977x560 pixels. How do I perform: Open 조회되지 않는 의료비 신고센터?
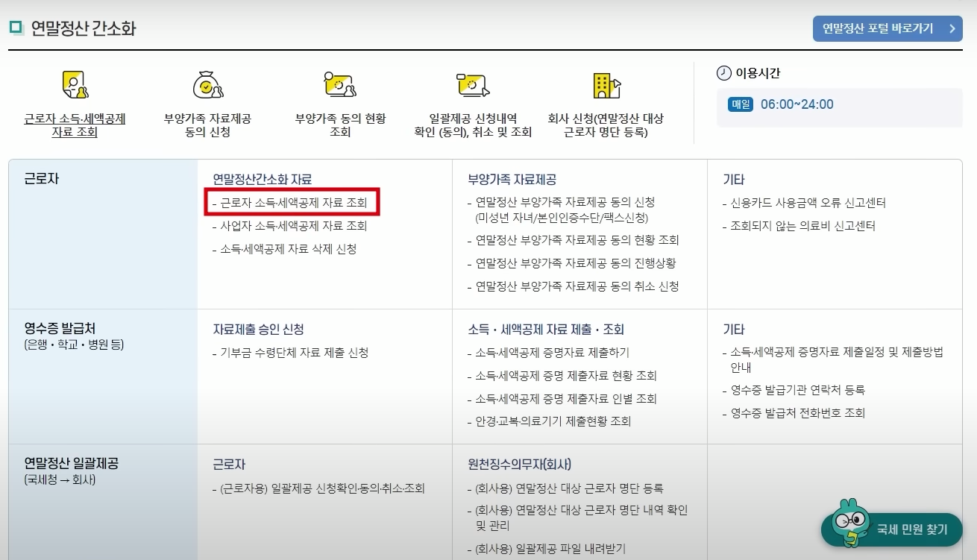[802, 225]
